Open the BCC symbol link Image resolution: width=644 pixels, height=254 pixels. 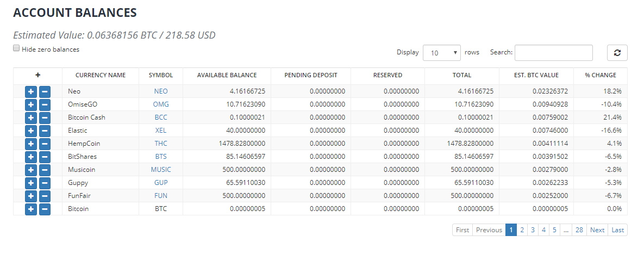tap(161, 117)
